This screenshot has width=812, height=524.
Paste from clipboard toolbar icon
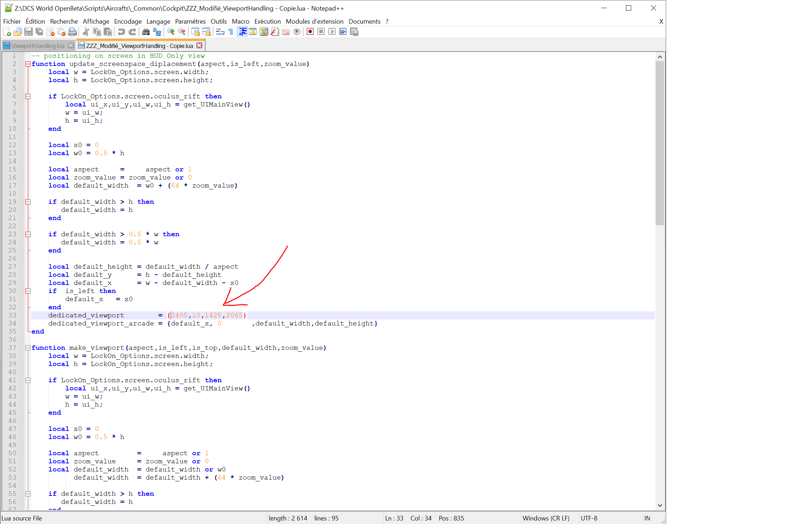pyautogui.click(x=108, y=32)
